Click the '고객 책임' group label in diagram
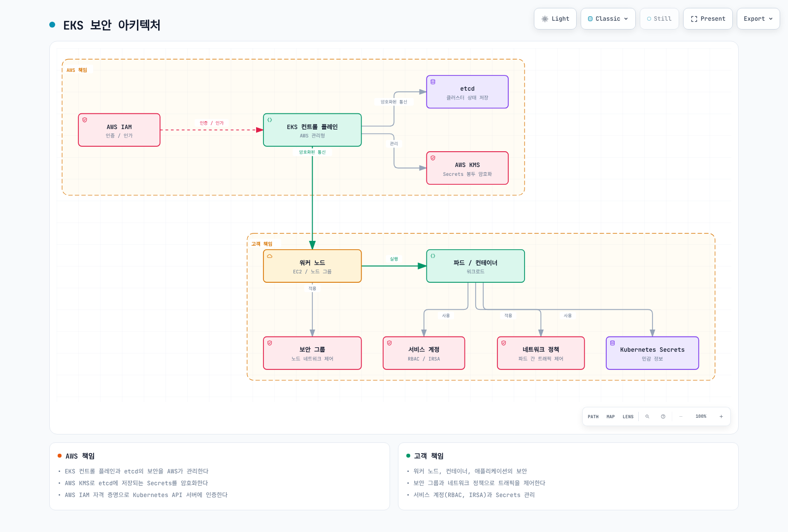This screenshot has height=532, width=788. (x=262, y=244)
